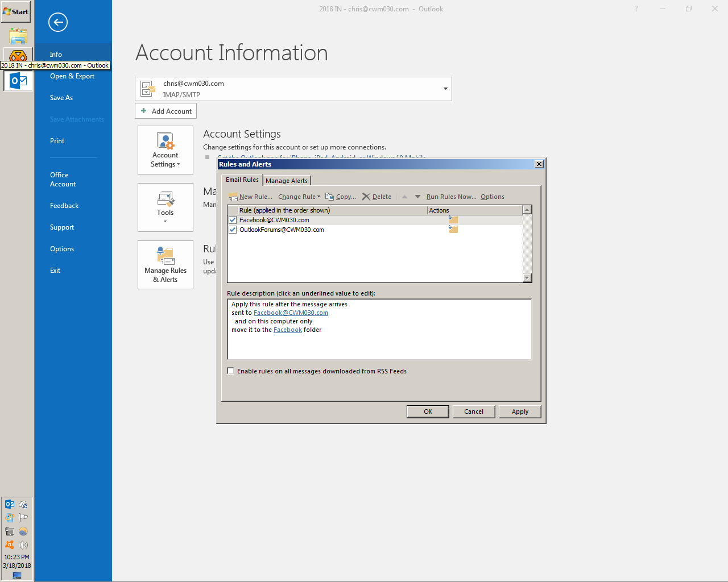728x582 pixels.
Task: Uncheck the Facebook@CWM030.com rule
Action: point(233,220)
